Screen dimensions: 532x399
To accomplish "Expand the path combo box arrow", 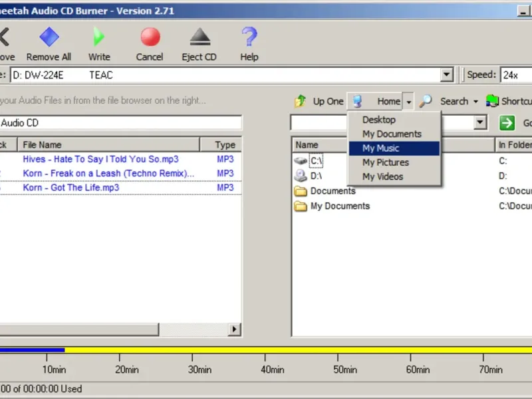I will point(479,122).
